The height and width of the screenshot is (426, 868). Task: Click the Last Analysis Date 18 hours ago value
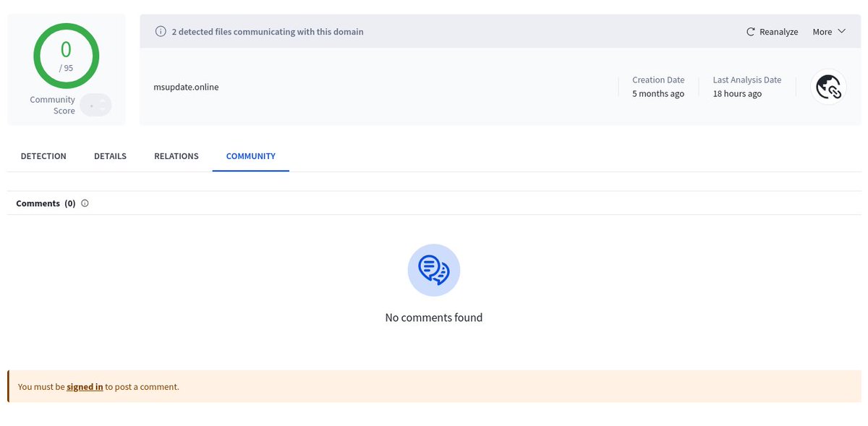click(x=737, y=94)
